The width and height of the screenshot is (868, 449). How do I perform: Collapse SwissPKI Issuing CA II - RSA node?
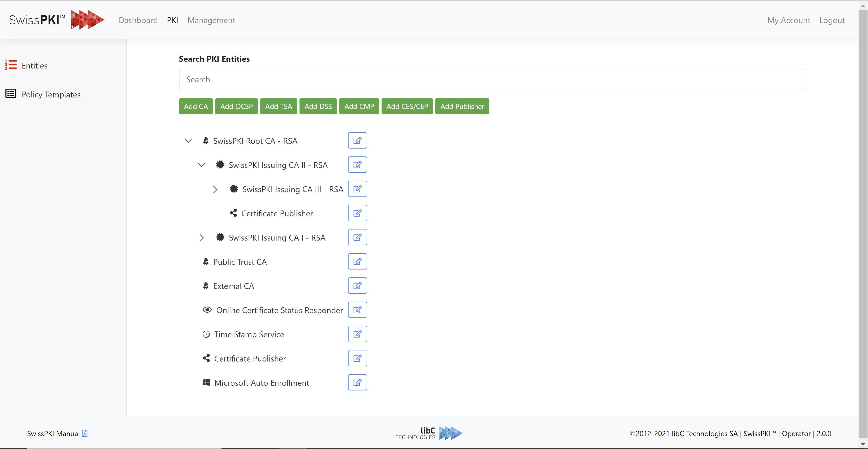point(201,165)
